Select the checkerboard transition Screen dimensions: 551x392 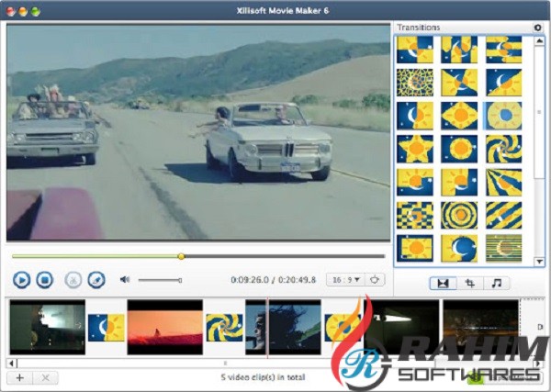(415, 216)
